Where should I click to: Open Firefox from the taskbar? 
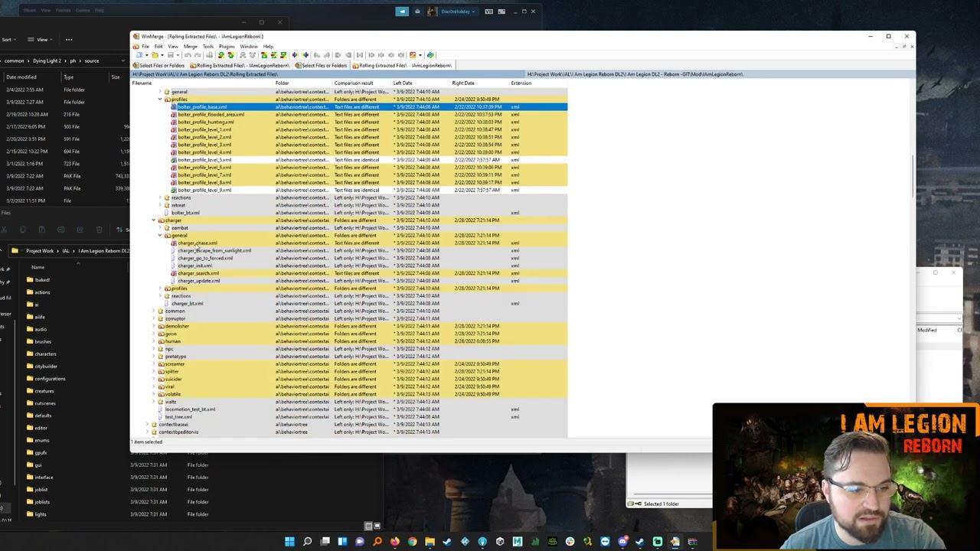tap(394, 542)
